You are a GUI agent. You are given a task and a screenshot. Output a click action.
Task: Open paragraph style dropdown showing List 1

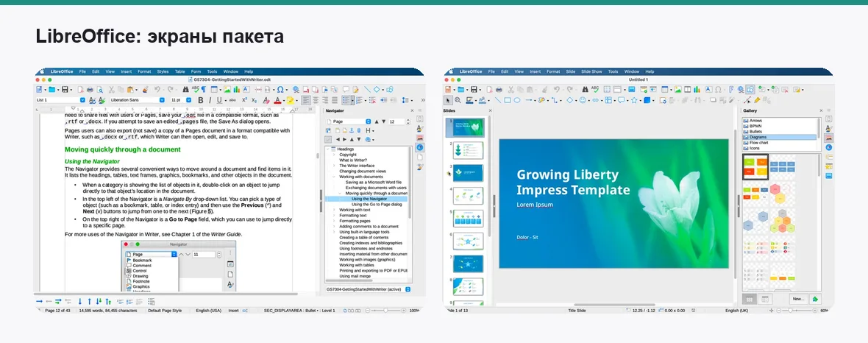point(61,100)
